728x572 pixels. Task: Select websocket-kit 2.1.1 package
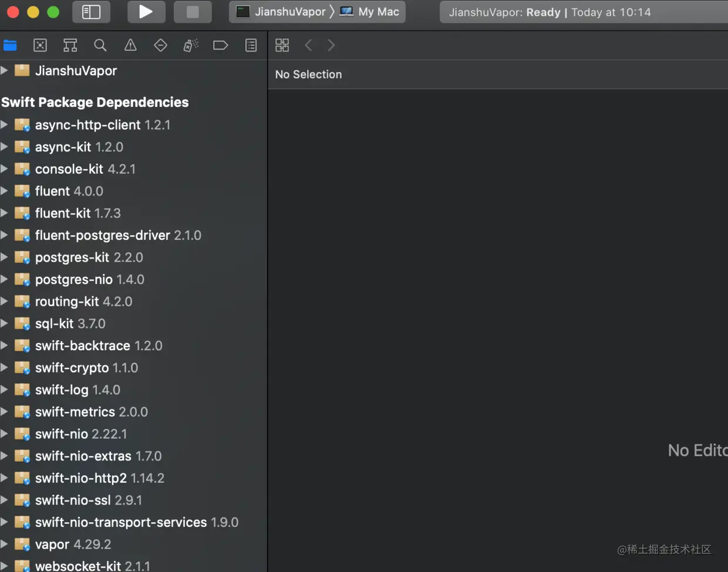tap(134, 565)
